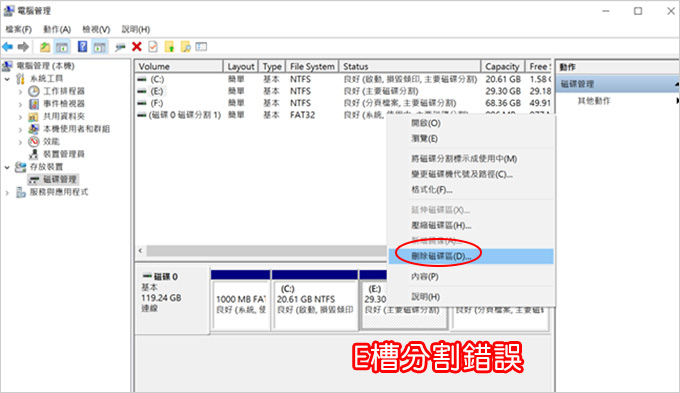Viewport: 680px width, 393px height.
Task: Open 工作排程器 in the console tree
Action: click(x=64, y=91)
